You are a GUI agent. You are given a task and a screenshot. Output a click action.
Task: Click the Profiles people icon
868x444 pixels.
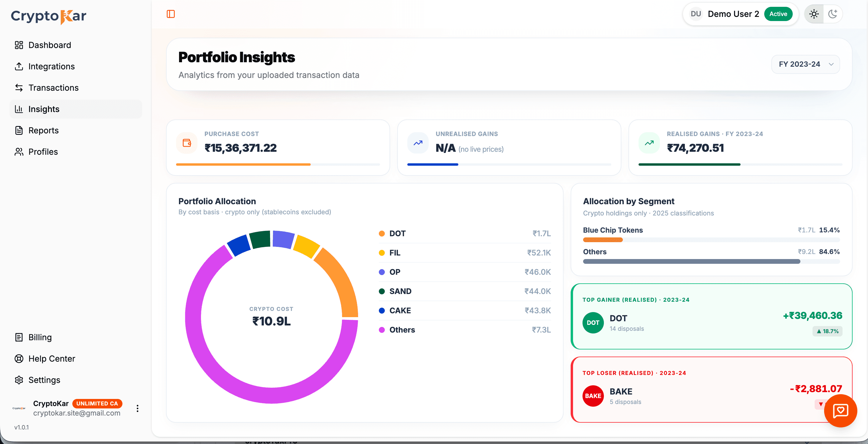(19, 151)
